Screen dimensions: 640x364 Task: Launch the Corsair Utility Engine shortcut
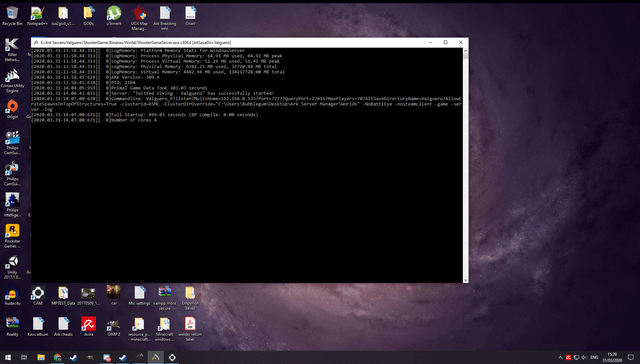(12, 80)
